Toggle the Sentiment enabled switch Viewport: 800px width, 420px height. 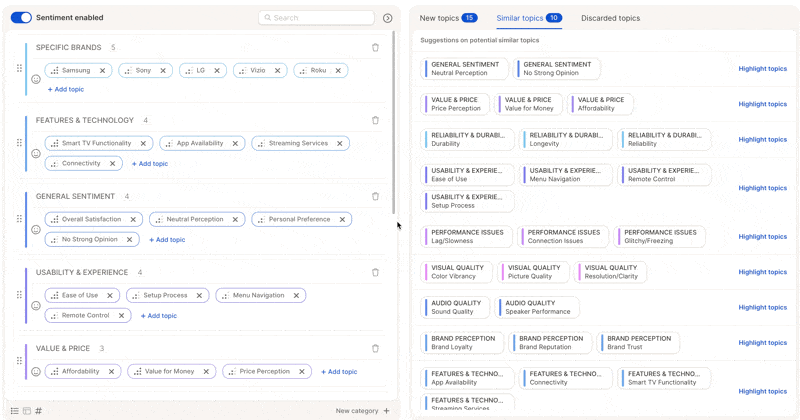[21, 18]
